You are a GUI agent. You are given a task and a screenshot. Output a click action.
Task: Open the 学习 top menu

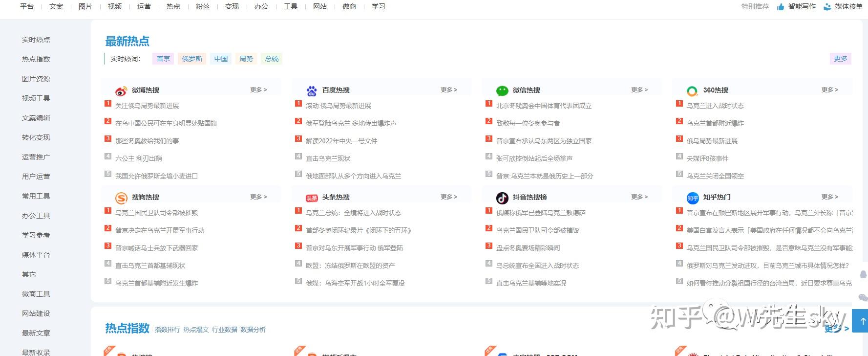point(379,6)
